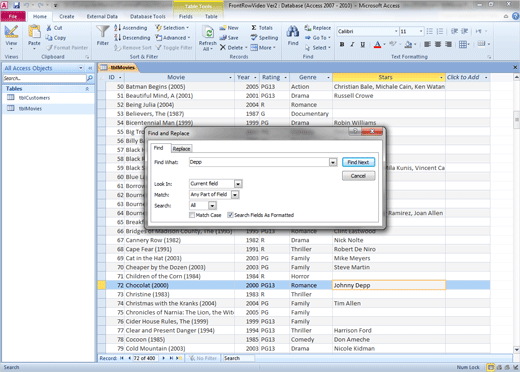Create a New record
520x372 pixels.
pyautogui.click(x=229, y=28)
